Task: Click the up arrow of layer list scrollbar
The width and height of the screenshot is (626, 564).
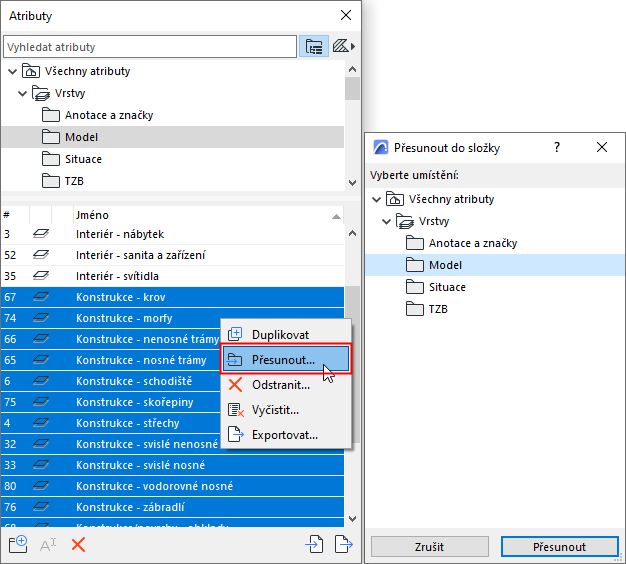Action: point(352,233)
